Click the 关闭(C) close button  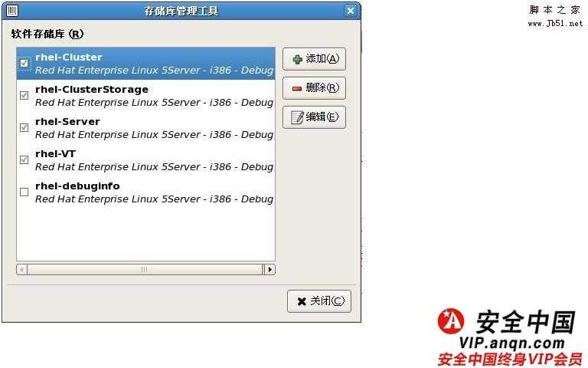point(319,301)
